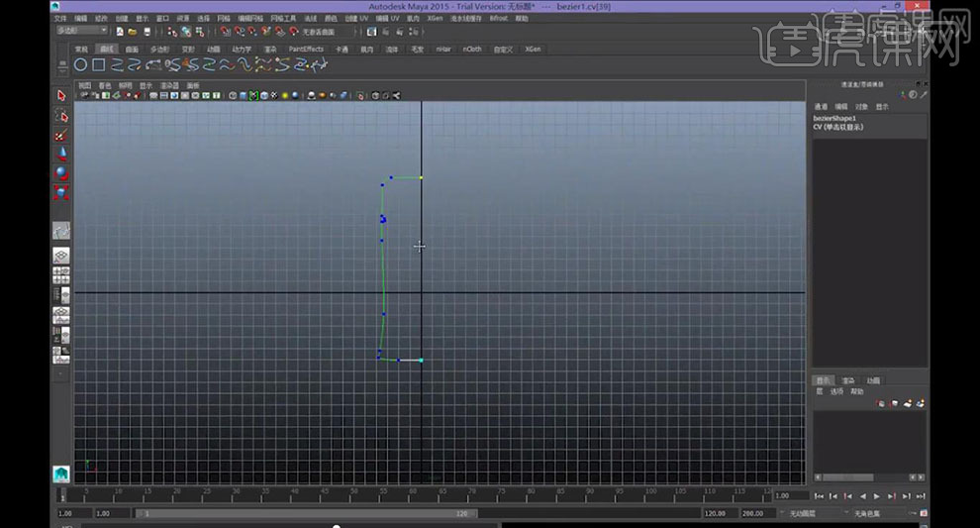Open the Edit menu
Image resolution: width=980 pixels, height=528 pixels.
(80, 18)
